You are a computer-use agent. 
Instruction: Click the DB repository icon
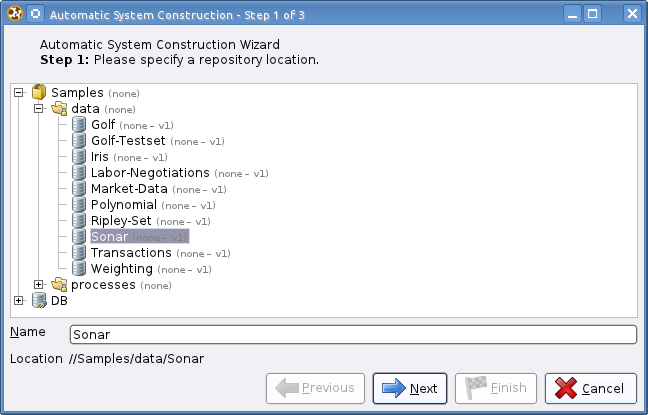[39, 301]
